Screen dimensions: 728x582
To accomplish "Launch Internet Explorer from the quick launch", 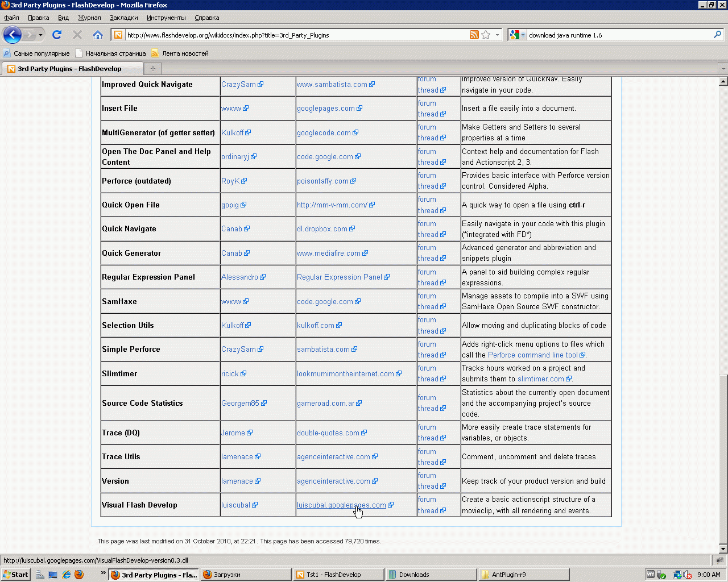I will pos(66,575).
